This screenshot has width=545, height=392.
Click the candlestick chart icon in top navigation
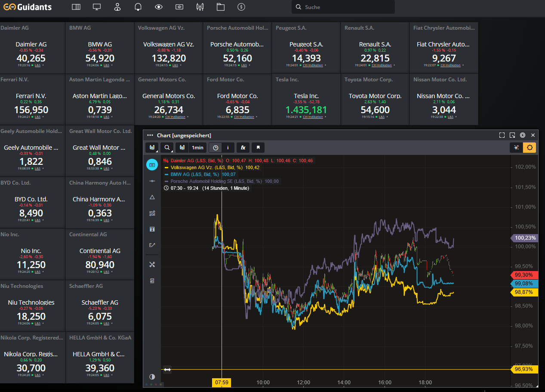200,7
